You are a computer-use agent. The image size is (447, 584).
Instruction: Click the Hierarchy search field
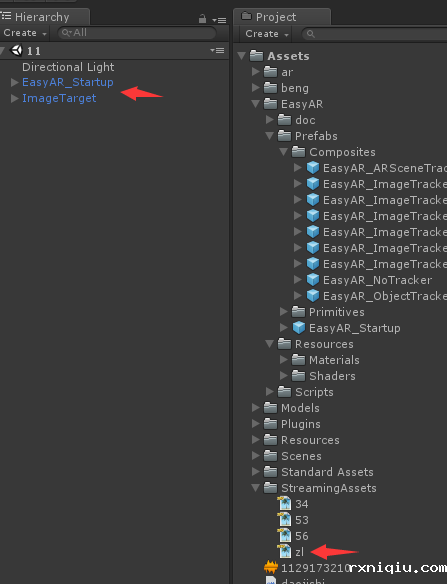[136, 33]
